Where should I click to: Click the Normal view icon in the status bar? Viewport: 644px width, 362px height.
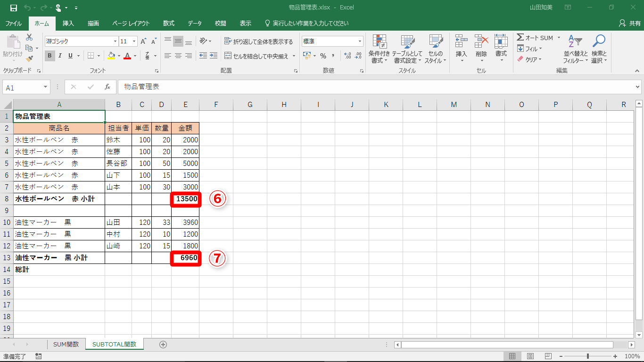tap(512, 356)
